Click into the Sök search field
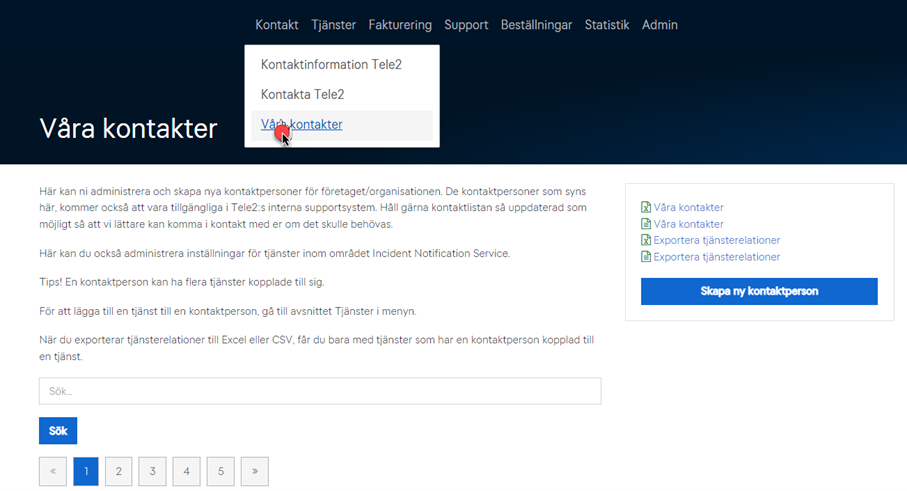907x491 pixels. pyautogui.click(x=320, y=391)
